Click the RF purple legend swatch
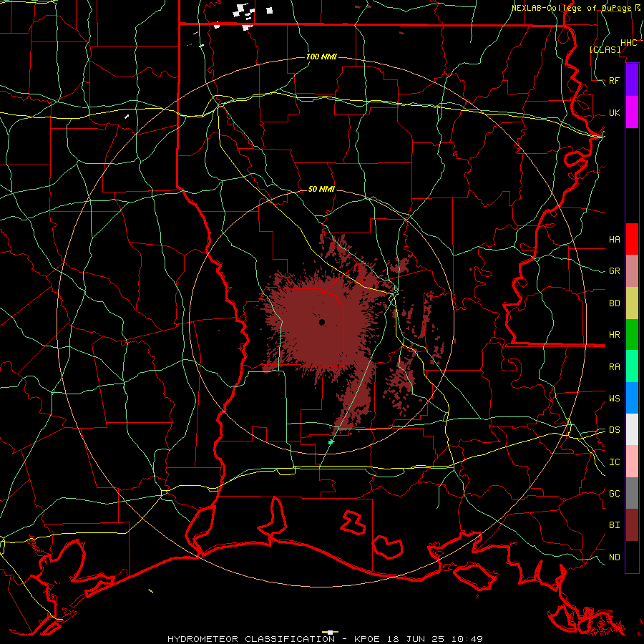The image size is (644, 644). (632, 80)
